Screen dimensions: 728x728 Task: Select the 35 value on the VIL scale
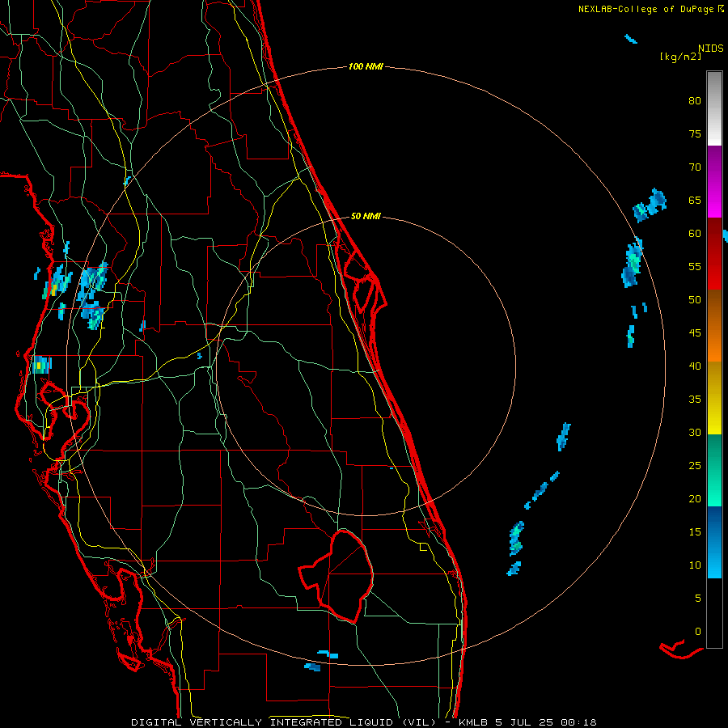click(x=695, y=400)
